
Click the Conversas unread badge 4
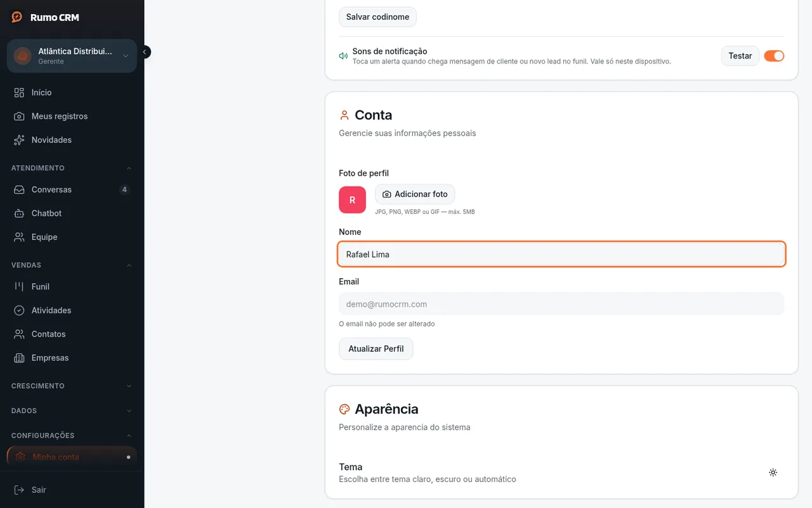(124, 190)
